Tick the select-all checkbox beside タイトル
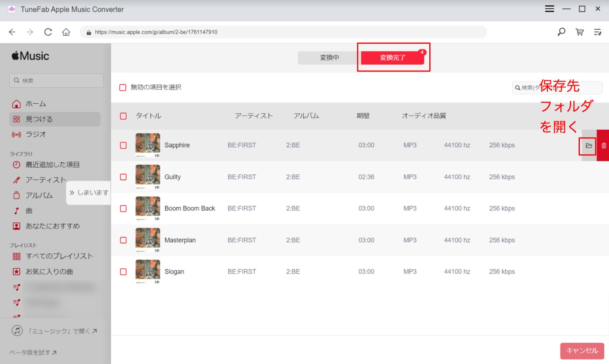The image size is (609, 364). pyautogui.click(x=123, y=116)
